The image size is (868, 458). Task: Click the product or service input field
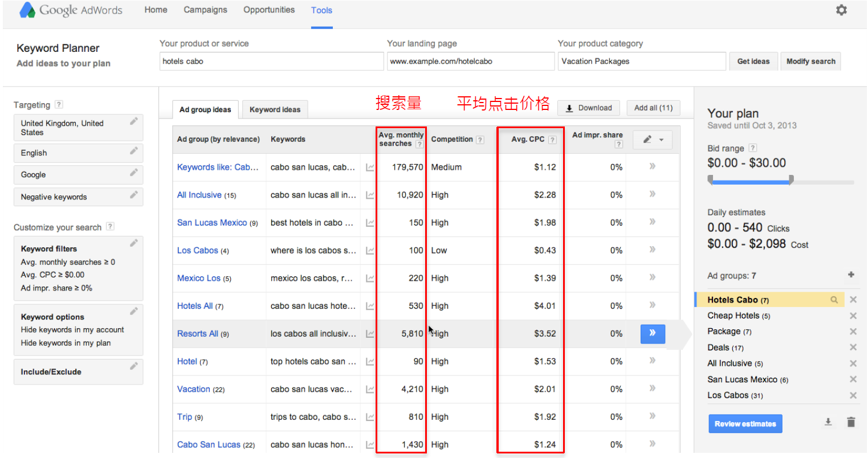coord(271,61)
